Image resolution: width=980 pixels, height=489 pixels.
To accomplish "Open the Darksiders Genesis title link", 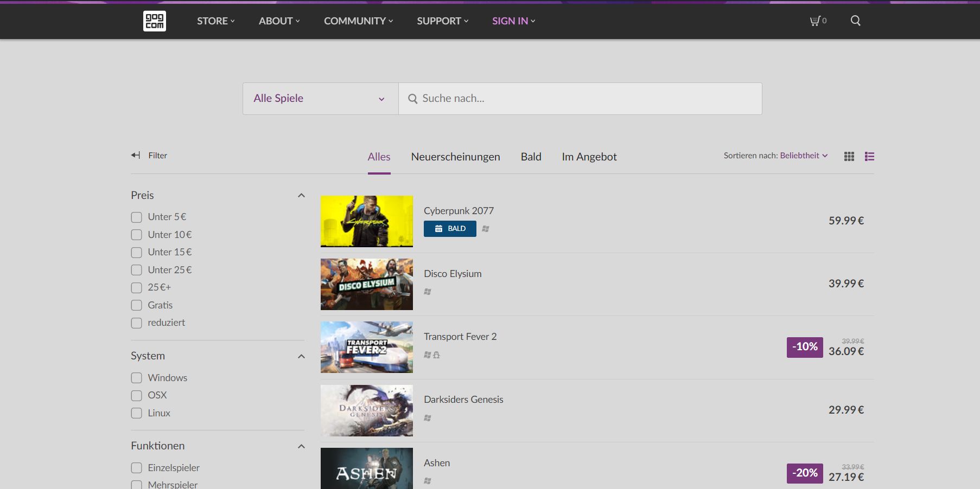I will point(463,400).
